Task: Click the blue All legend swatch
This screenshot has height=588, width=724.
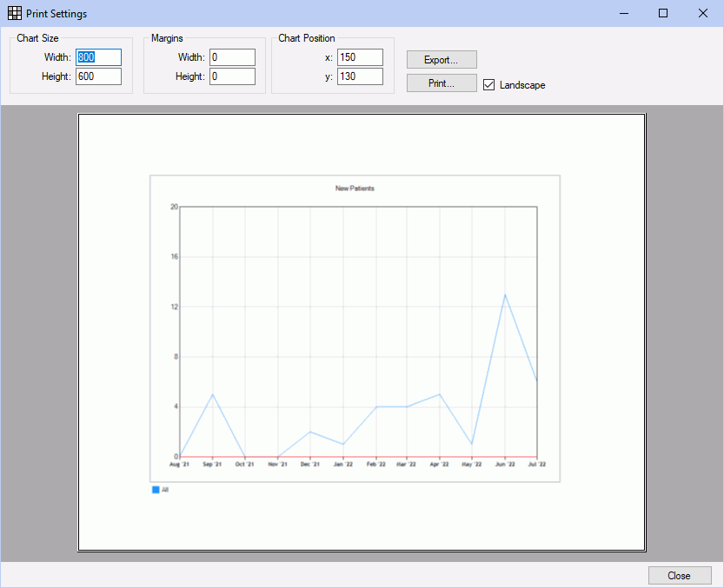Action: [x=156, y=490]
